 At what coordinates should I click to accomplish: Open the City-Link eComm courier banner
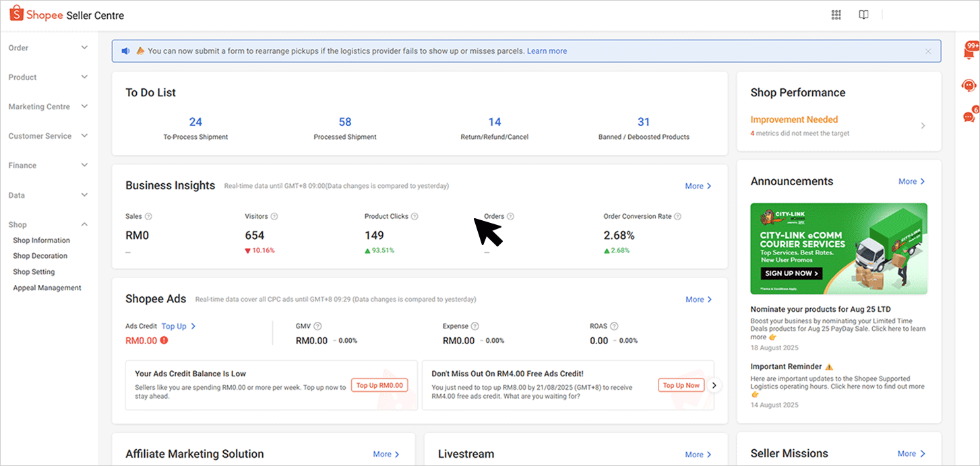(x=838, y=248)
